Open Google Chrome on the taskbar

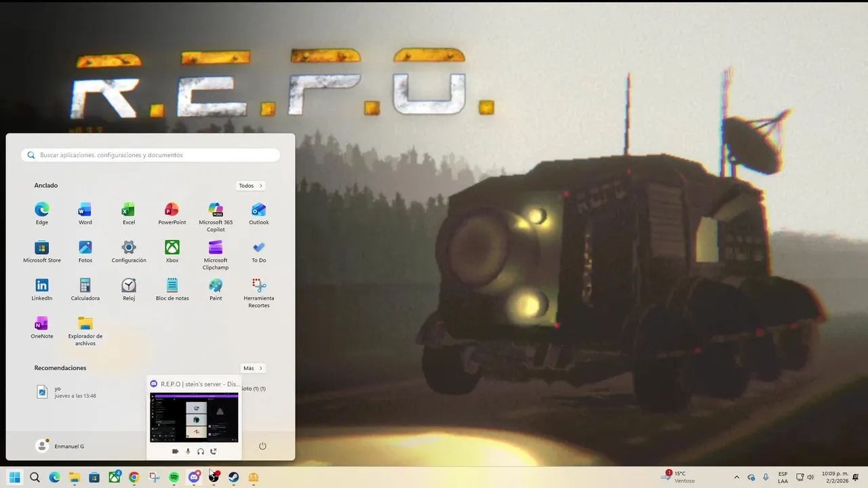pyautogui.click(x=134, y=477)
